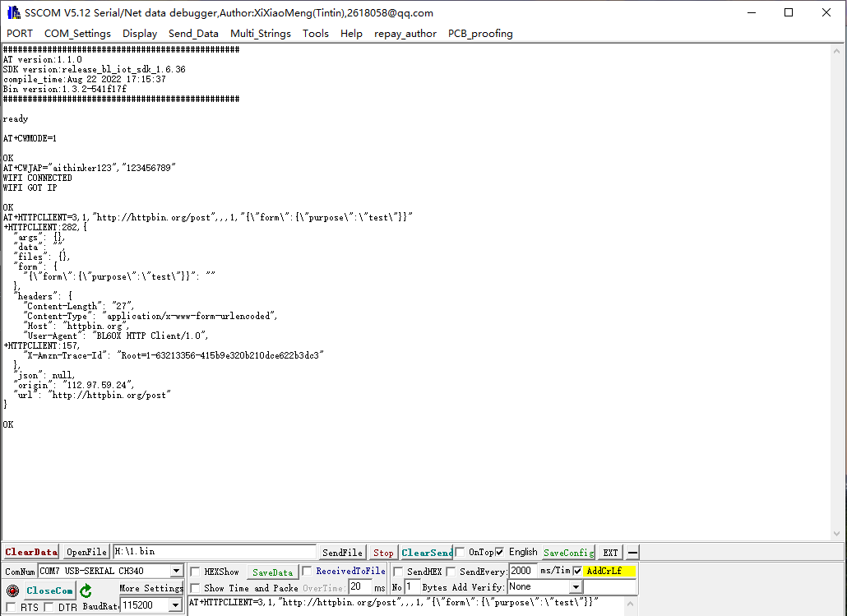Toggle the OnTop checkbox
Viewport: 847px width, 616px height.
point(460,552)
